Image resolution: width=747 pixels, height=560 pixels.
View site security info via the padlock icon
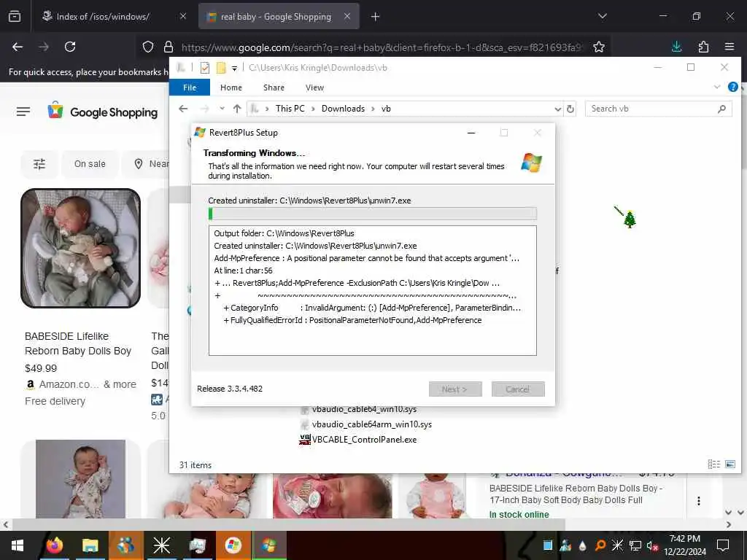point(169,47)
